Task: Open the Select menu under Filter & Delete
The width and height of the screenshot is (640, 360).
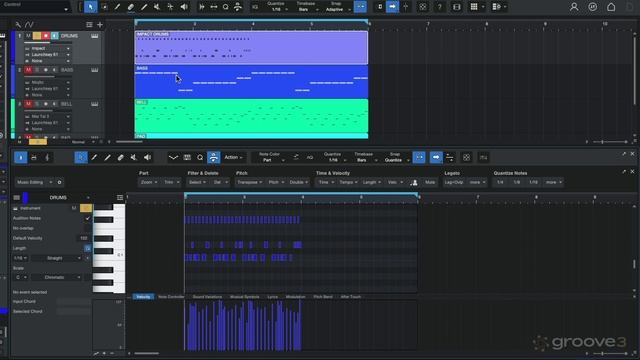Action: click(197, 182)
